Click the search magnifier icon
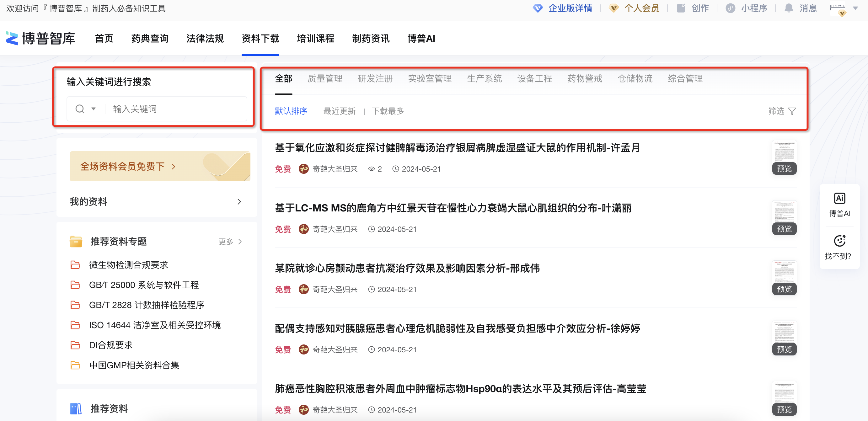Viewport: 868px width, 421px height. (80, 109)
